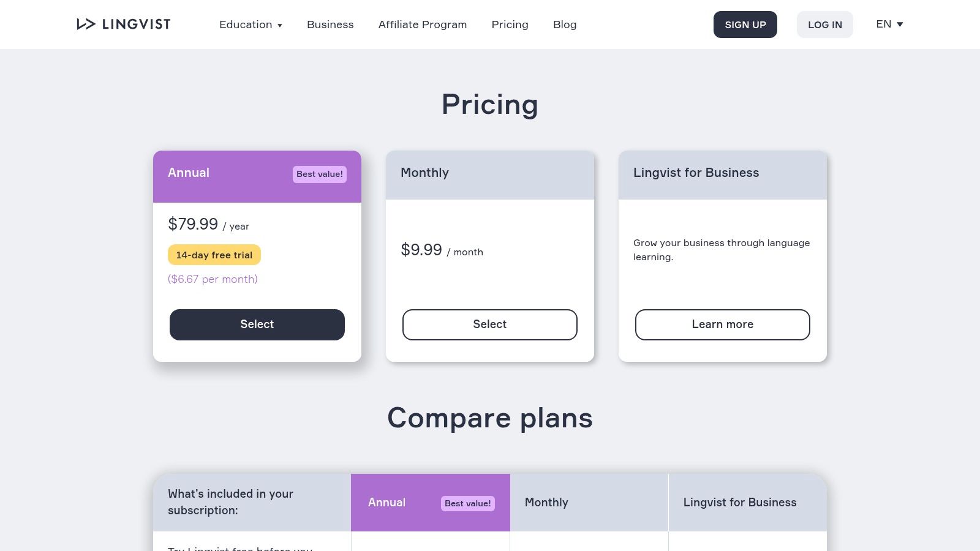Image resolution: width=980 pixels, height=551 pixels.
Task: Click the 14-day free trial badge
Action: tap(214, 255)
